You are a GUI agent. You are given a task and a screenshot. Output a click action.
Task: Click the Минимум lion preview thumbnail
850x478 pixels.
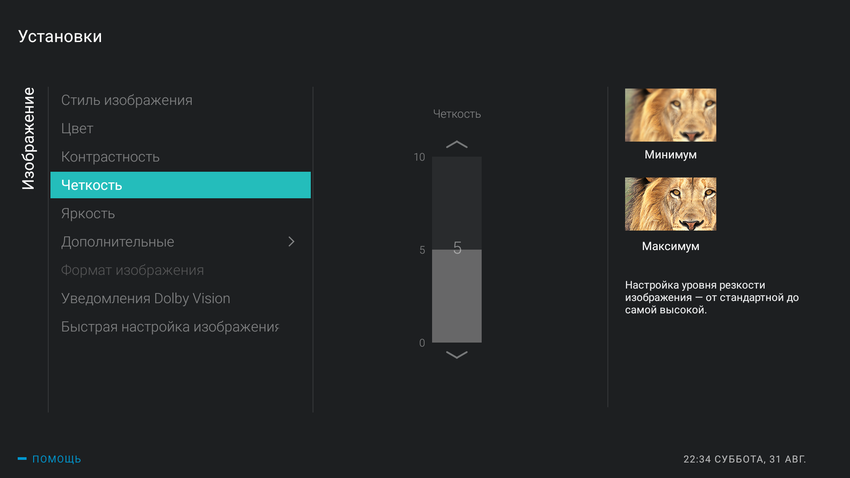click(670, 115)
